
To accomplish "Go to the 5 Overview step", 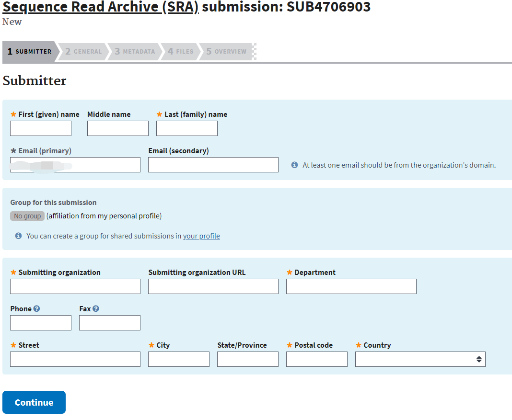I will [226, 52].
